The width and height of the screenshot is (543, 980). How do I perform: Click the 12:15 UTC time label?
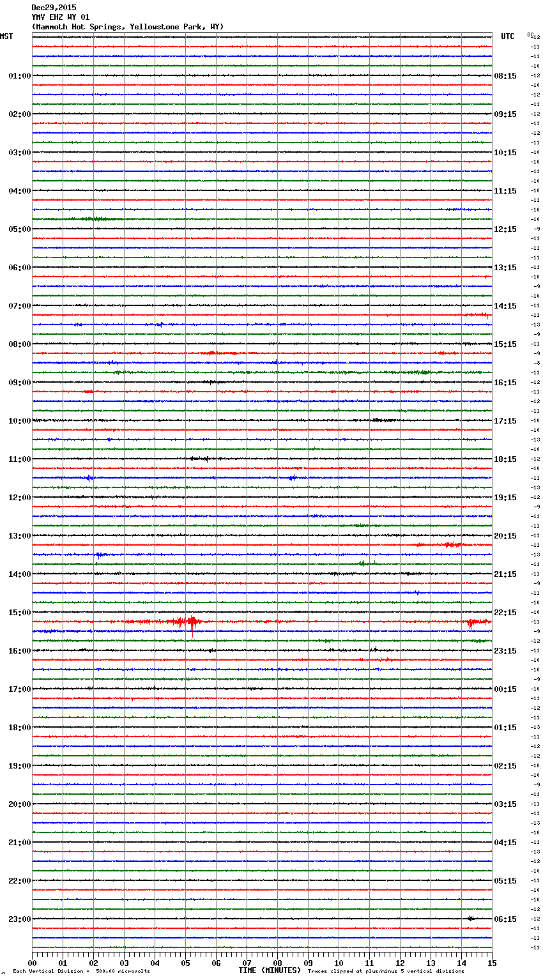click(505, 229)
